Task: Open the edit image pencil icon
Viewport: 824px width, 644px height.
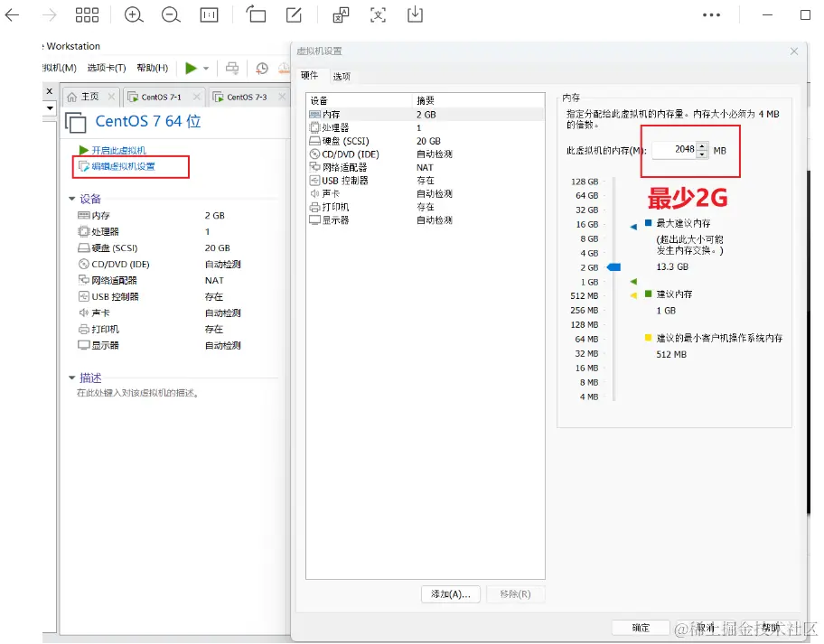Action: point(294,14)
